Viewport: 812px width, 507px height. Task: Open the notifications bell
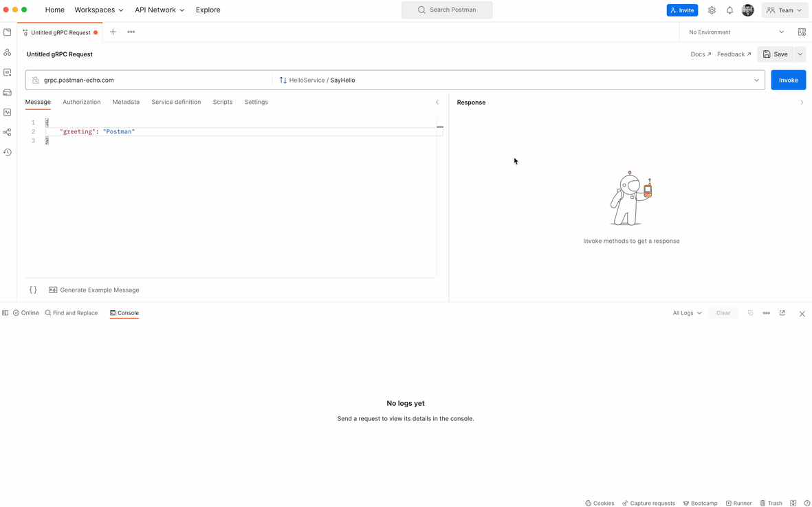click(x=729, y=10)
